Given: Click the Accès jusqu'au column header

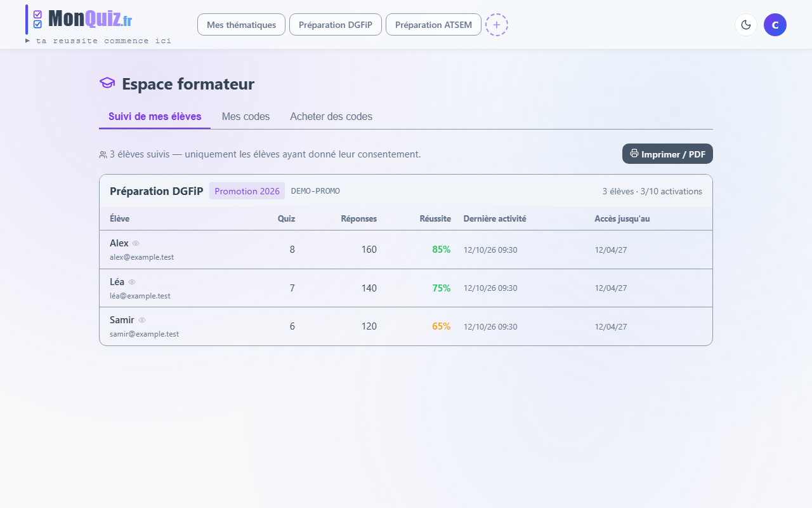Looking at the screenshot, I should tap(622, 218).
